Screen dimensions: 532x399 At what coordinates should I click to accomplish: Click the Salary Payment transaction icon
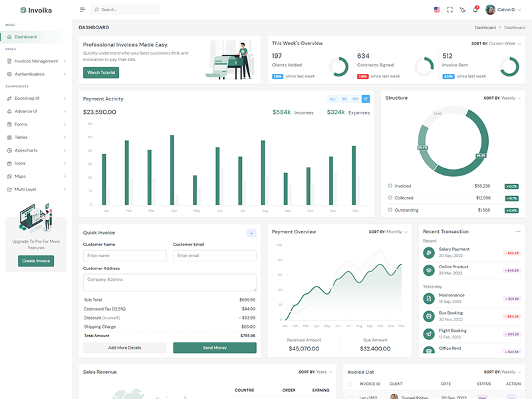coord(429,253)
